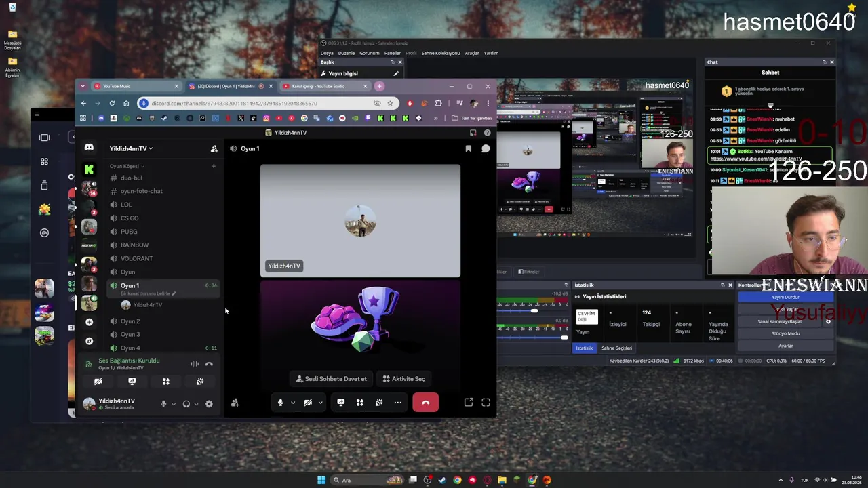The height and width of the screenshot is (488, 868).
Task: Edit stream info pencil in OBS Başlık dock
Action: click(396, 73)
